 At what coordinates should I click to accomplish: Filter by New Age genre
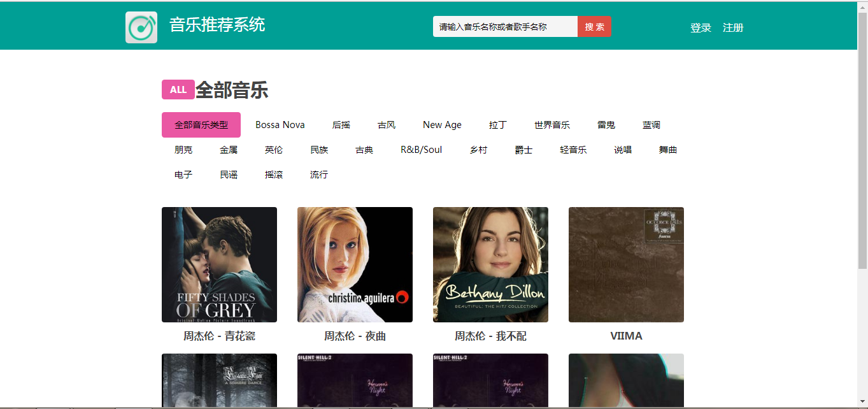coord(442,125)
